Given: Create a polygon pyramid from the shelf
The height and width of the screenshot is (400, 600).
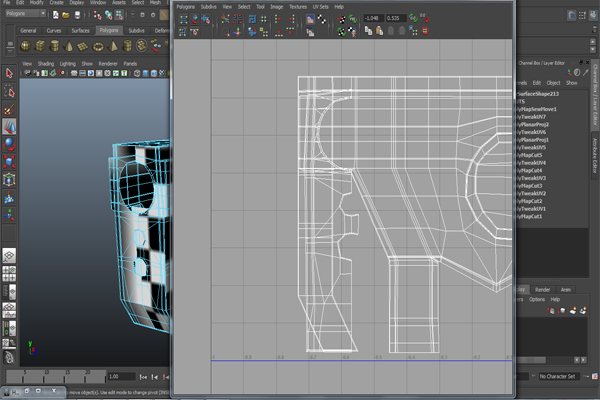Looking at the screenshot, I should 113,46.
